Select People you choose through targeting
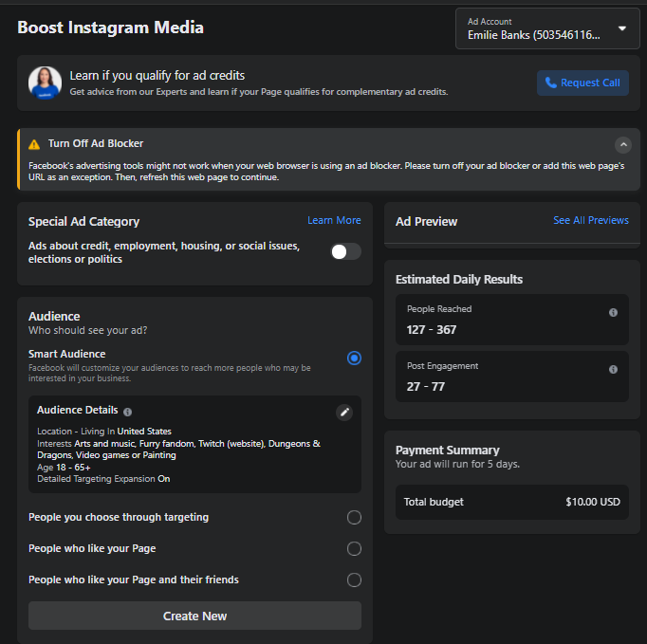 pyautogui.click(x=354, y=517)
